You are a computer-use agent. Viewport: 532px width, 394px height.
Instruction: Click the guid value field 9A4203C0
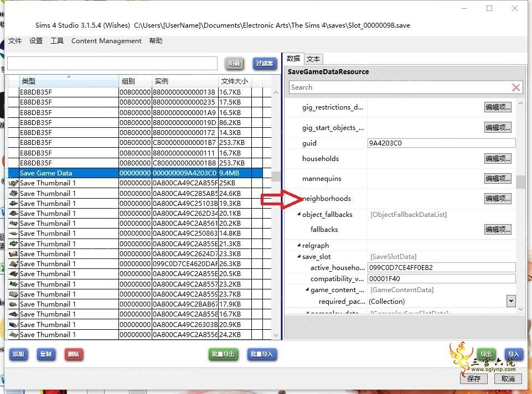point(441,143)
